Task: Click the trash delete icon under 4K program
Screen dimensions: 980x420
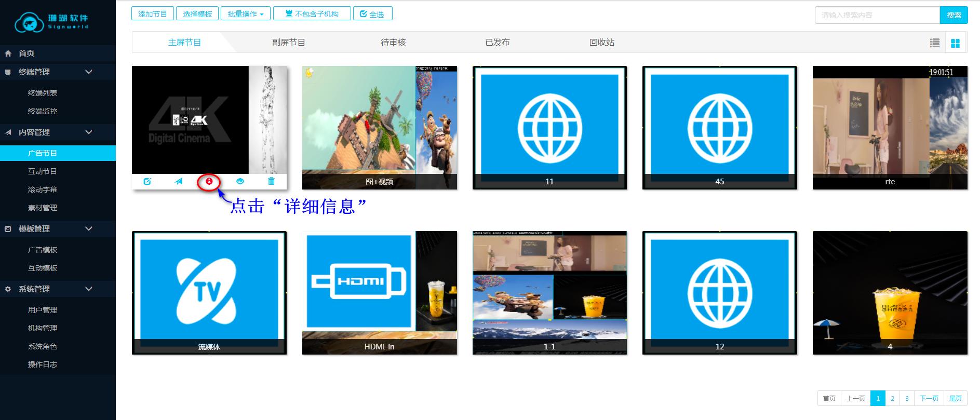Action: coord(271,181)
